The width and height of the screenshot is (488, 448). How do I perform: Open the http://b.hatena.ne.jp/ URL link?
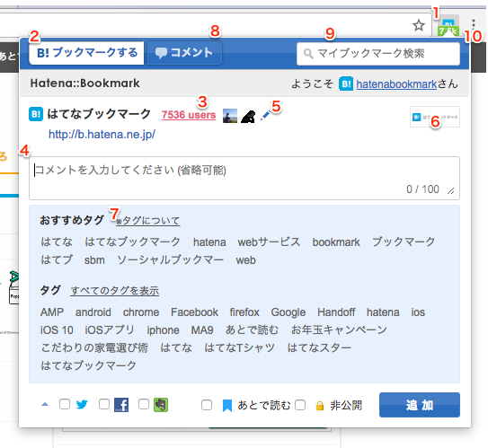102,135
